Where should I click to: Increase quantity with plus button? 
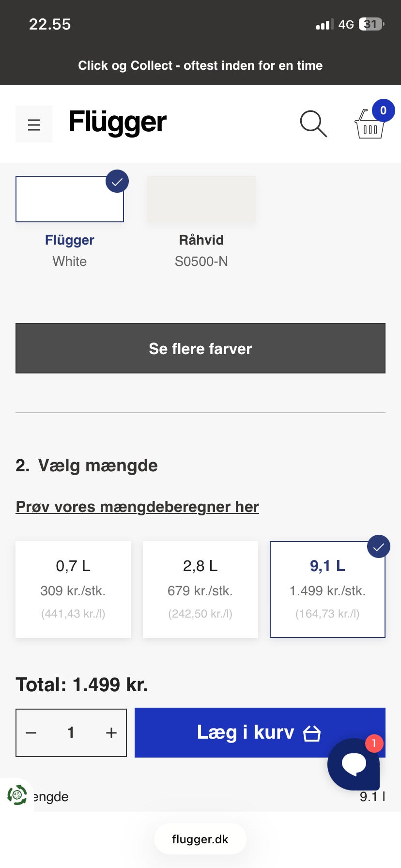click(111, 733)
